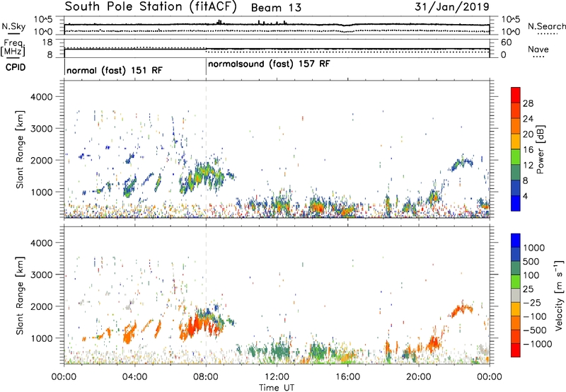Click the Power colorbar segment between 20 and 24
Image resolution: width=566 pixels, height=392 pixels.
[x=516, y=126]
